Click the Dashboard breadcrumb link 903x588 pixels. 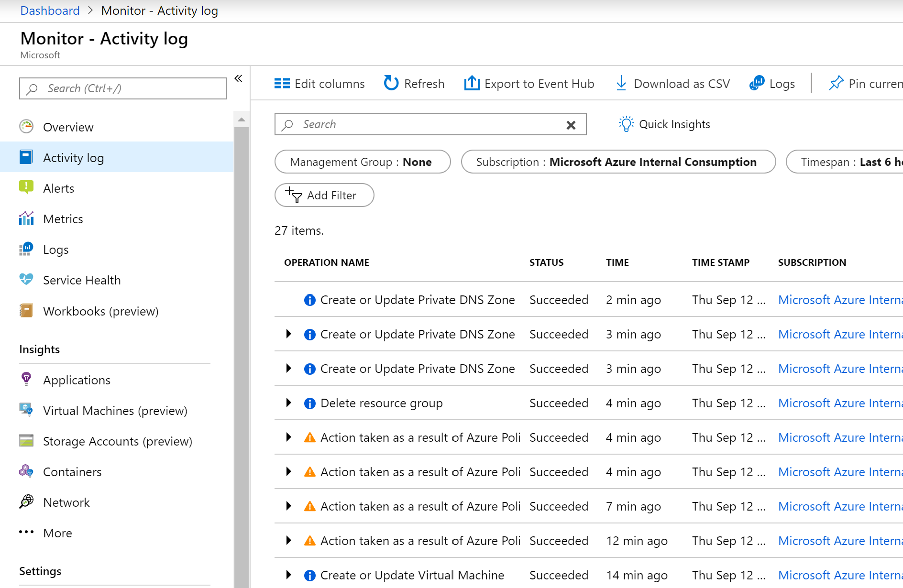(x=50, y=10)
